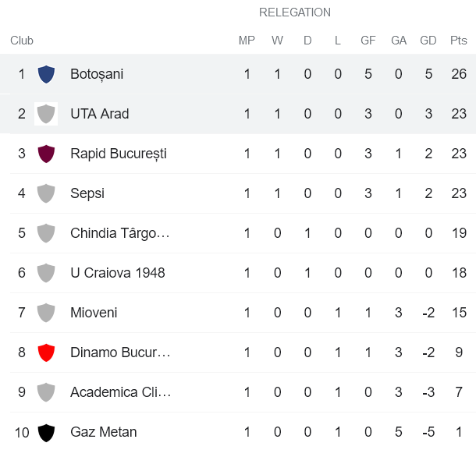
Task: Open the UTA Arad team link
Action: coord(99,114)
